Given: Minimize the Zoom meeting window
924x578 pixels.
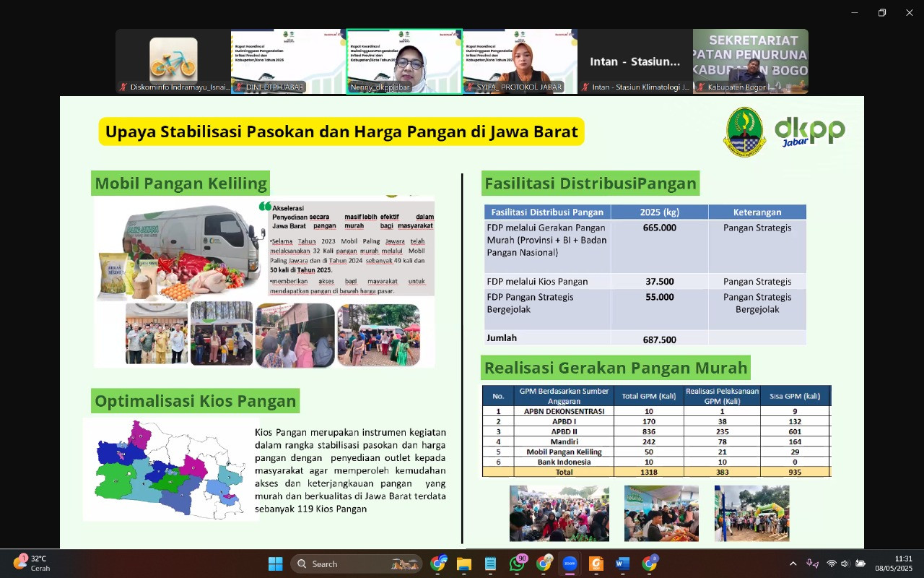Looking at the screenshot, I should pyautogui.click(x=854, y=12).
